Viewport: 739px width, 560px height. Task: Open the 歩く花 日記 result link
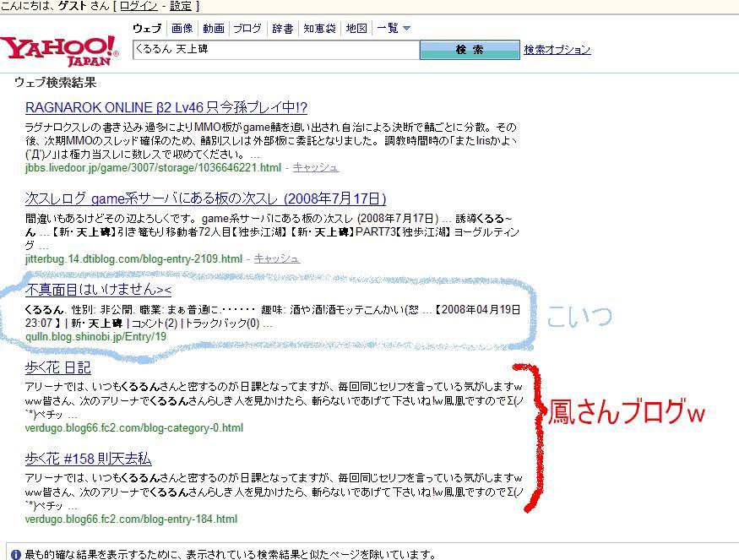58,367
